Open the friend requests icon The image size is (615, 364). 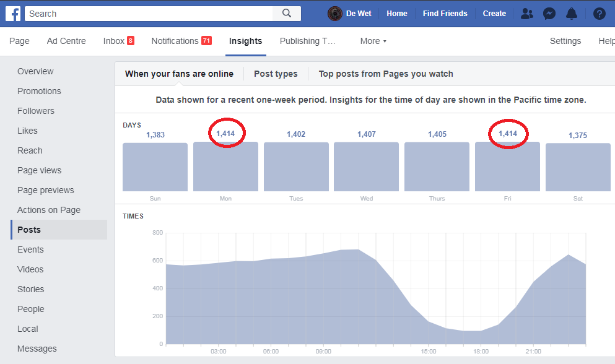(527, 14)
